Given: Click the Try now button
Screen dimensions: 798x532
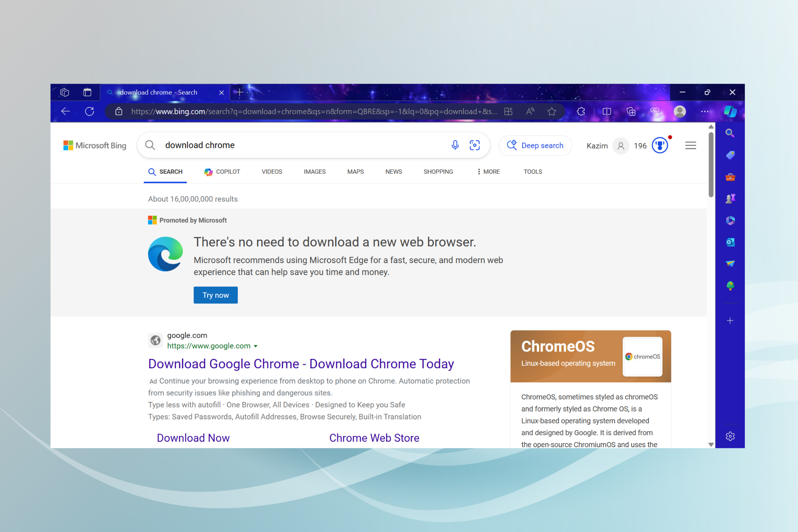Looking at the screenshot, I should tap(216, 295).
